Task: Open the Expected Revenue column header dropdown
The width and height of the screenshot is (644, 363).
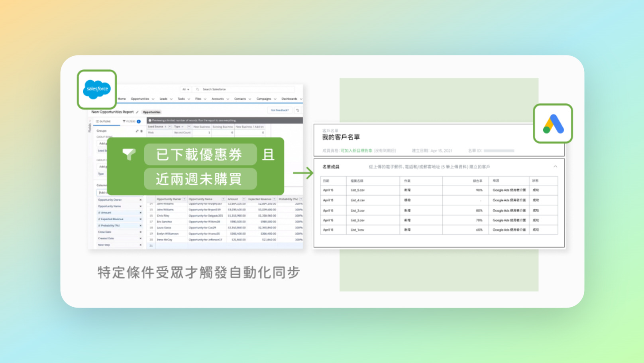Action: [274, 199]
